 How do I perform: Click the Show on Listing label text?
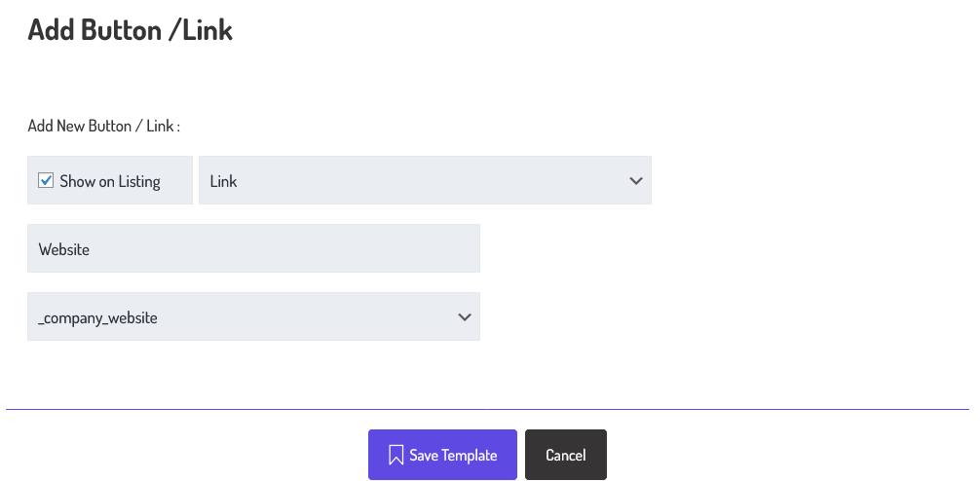[110, 181]
